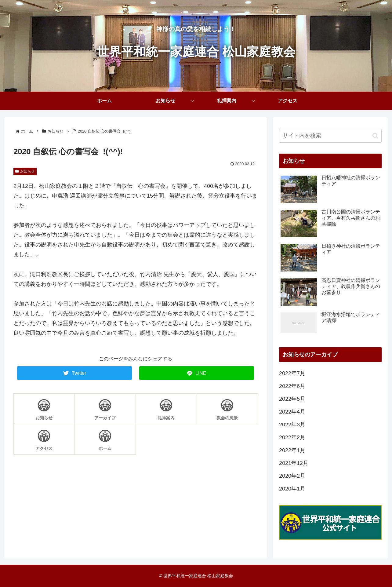392x587 pixels.
Task: Open the 2022年3月 archive
Action: (x=292, y=425)
